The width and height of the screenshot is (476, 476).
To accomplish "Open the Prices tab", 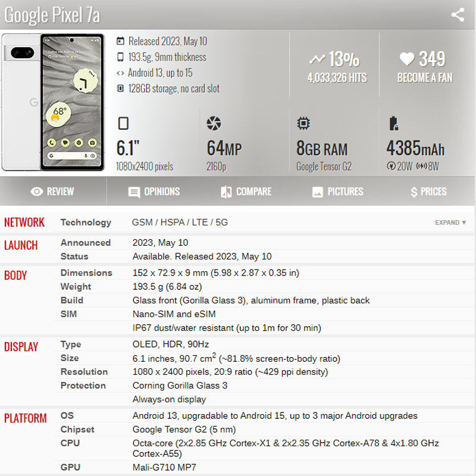I will pyautogui.click(x=428, y=192).
